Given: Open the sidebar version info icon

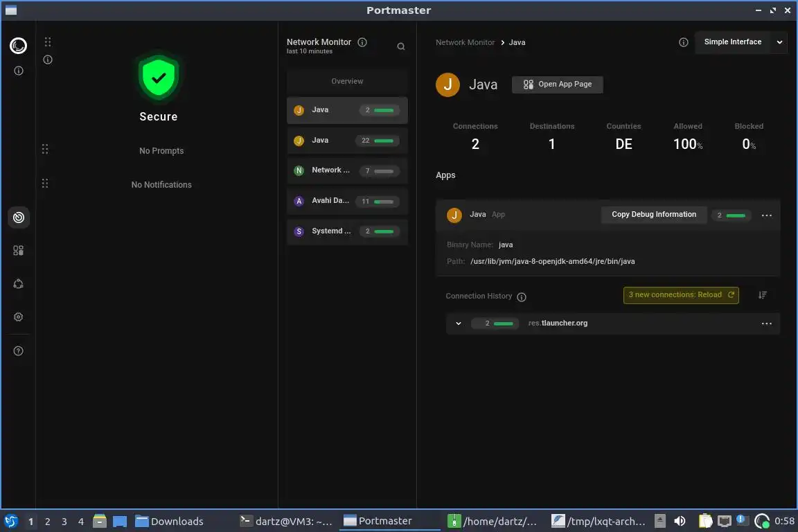Looking at the screenshot, I should [18, 71].
